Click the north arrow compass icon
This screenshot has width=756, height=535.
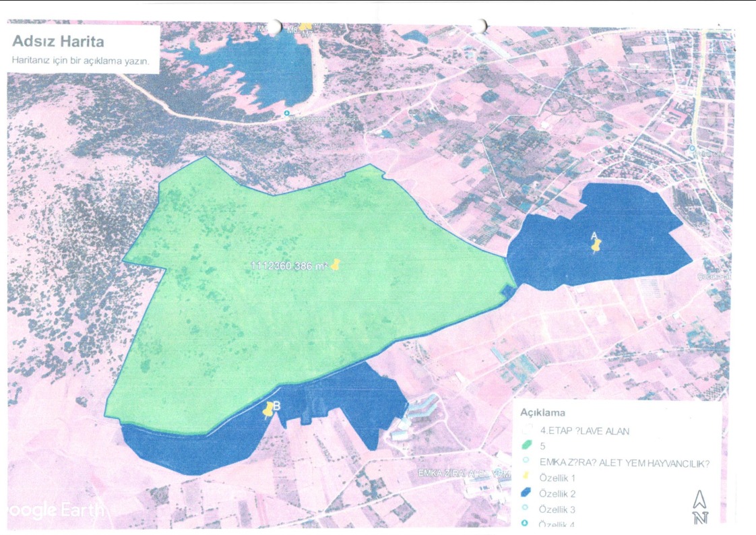(x=699, y=506)
